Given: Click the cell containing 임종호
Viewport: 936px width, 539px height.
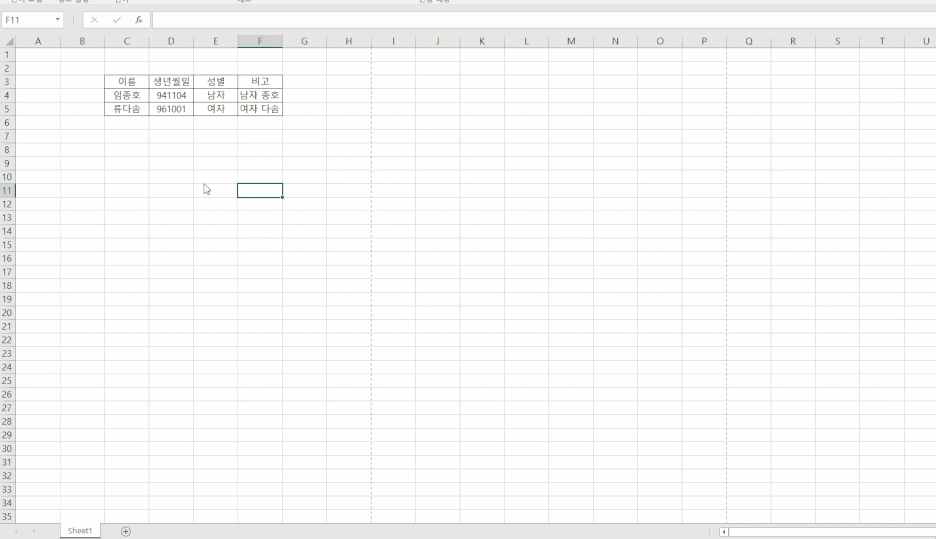Looking at the screenshot, I should [127, 96].
